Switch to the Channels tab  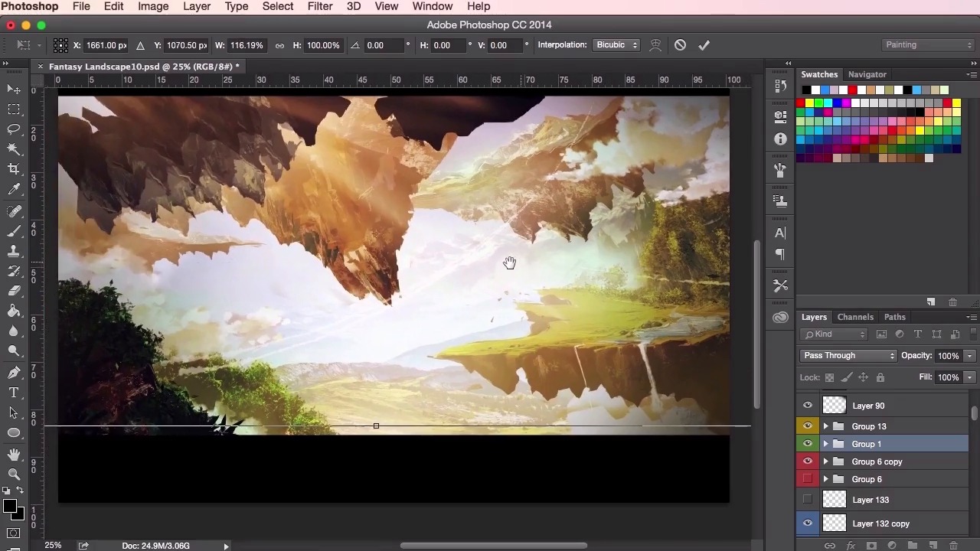(x=854, y=317)
